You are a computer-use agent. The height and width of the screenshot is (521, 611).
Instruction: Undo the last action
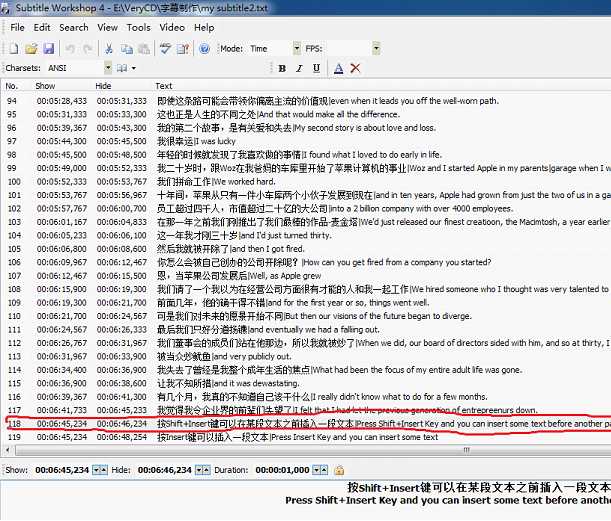[70, 49]
